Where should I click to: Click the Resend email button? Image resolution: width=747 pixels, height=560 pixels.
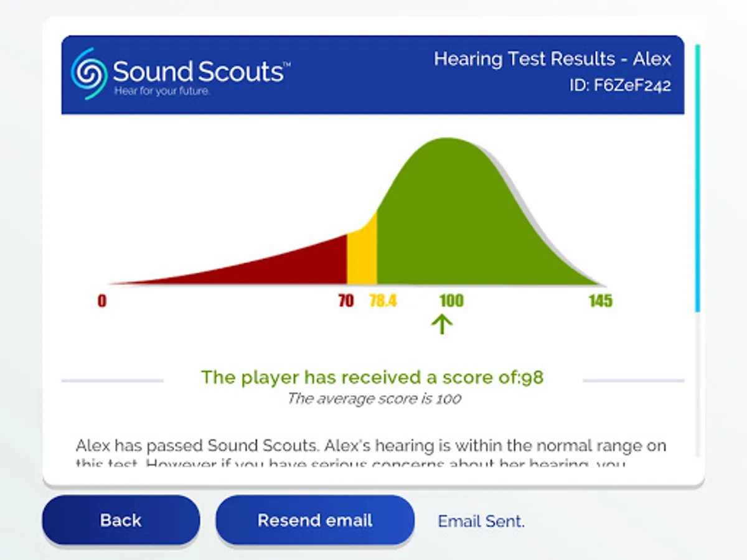click(x=314, y=520)
